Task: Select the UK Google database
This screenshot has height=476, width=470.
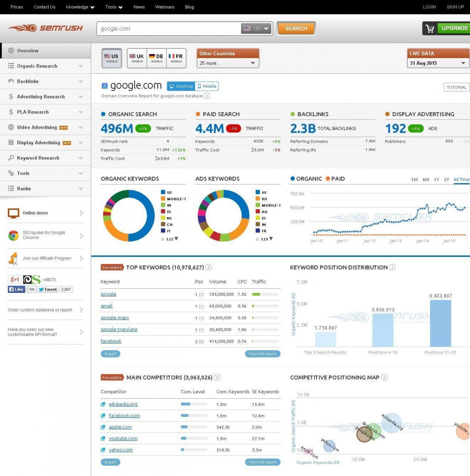Action: coord(137,58)
